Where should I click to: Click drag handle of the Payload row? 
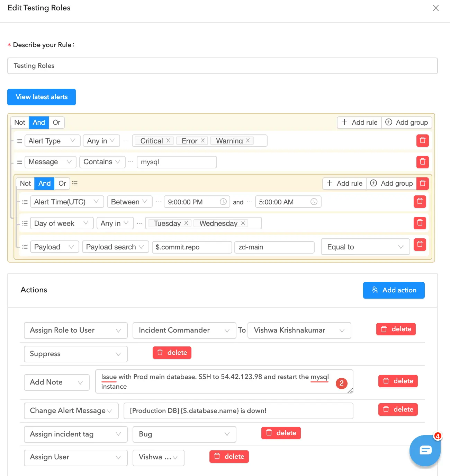coord(25,247)
